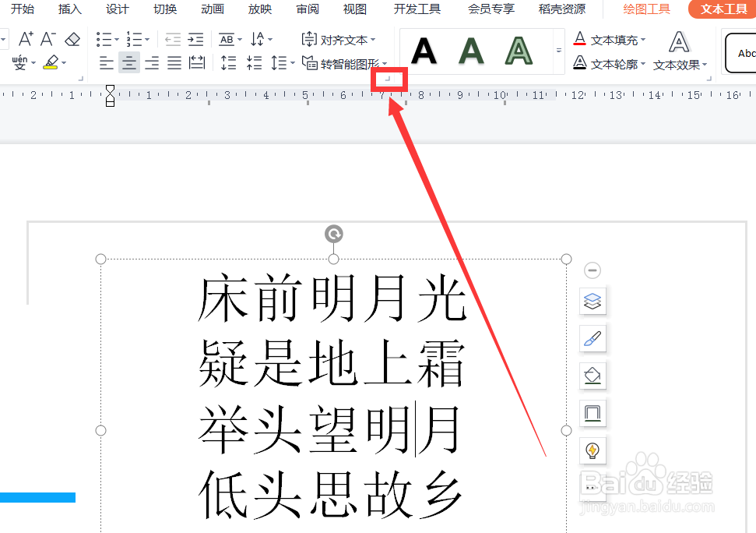
Task: Select the 文本工具 tab
Action: 723,9
